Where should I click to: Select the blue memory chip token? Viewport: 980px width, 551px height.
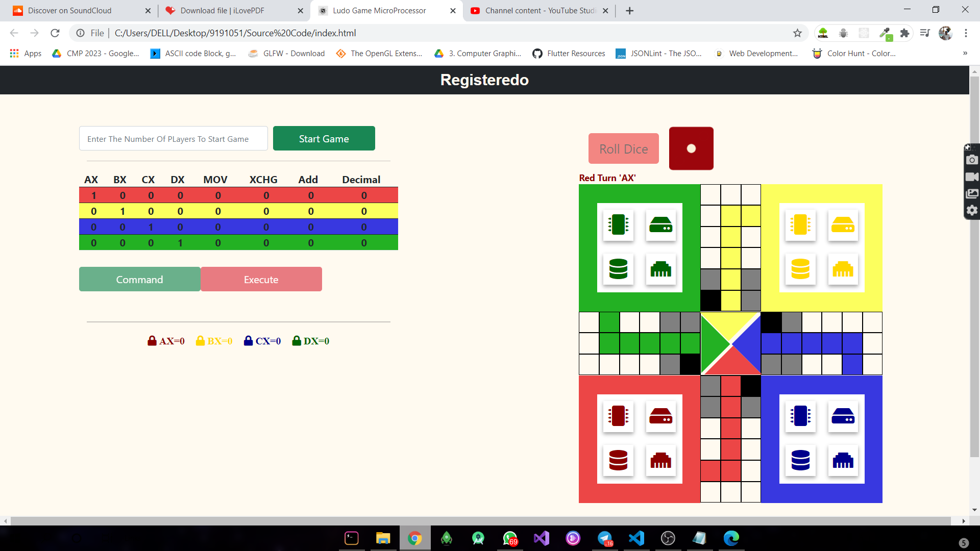point(800,416)
